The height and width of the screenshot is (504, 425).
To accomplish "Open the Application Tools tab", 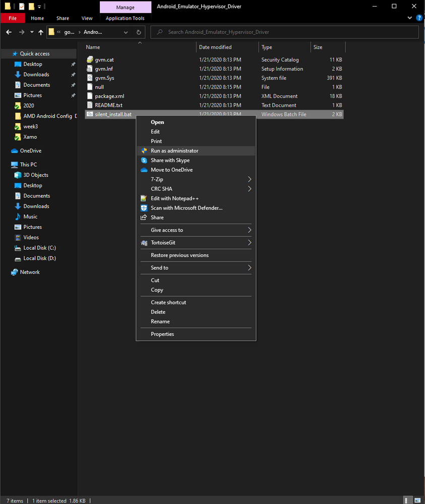I will [125, 18].
